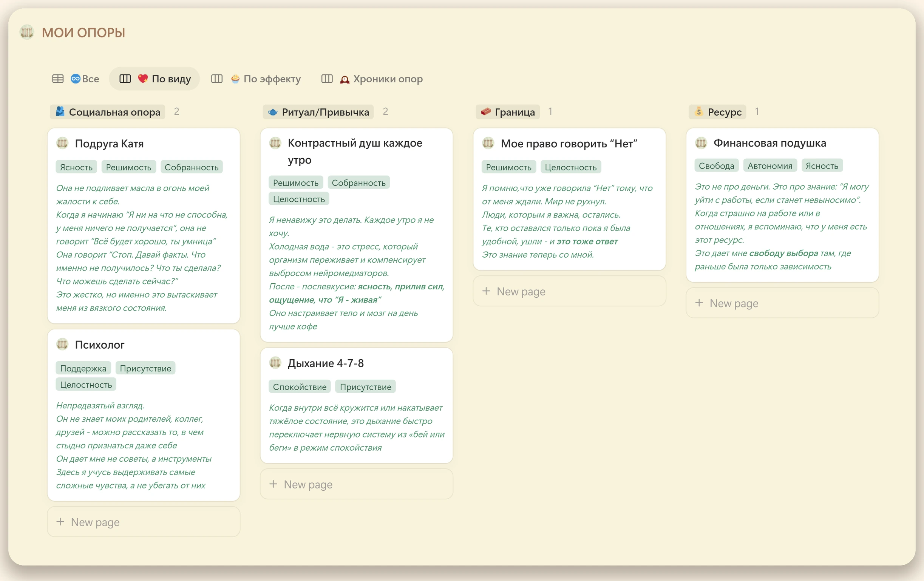Click Автономия tag on Финансовая подушка card
The width and height of the screenshot is (924, 581).
(x=770, y=166)
